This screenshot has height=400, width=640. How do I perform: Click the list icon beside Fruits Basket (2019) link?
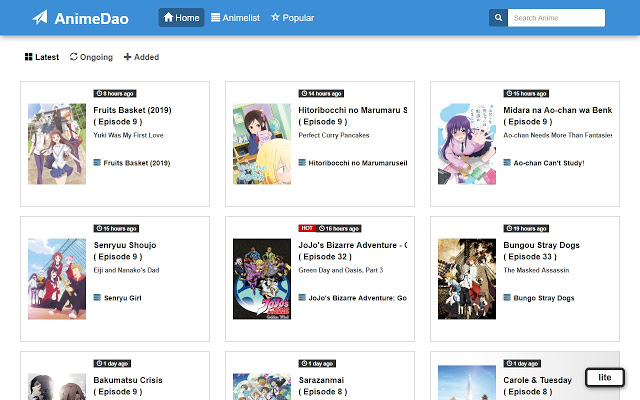(97, 162)
